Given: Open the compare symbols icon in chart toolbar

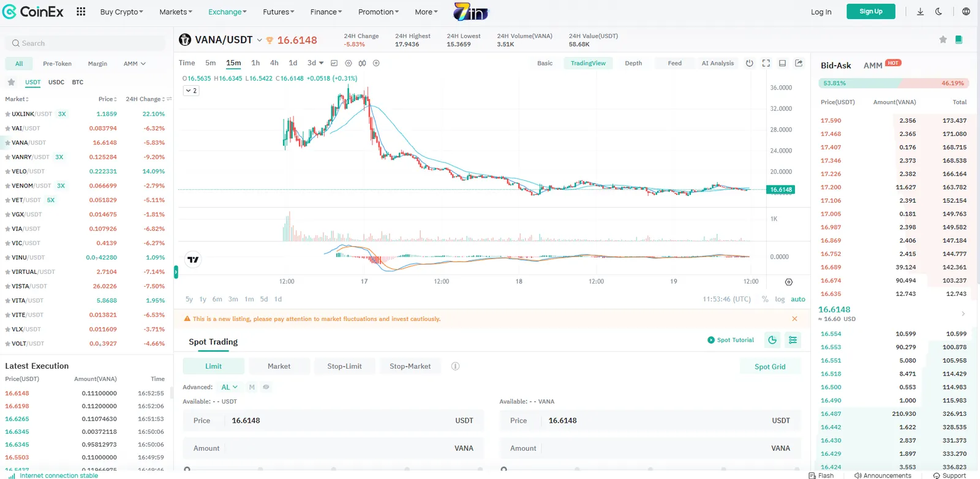Looking at the screenshot, I should click(362, 63).
